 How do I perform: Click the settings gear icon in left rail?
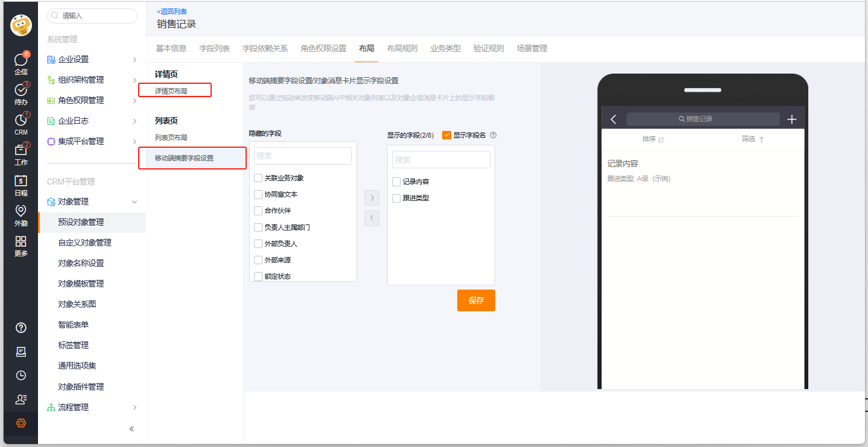21,423
